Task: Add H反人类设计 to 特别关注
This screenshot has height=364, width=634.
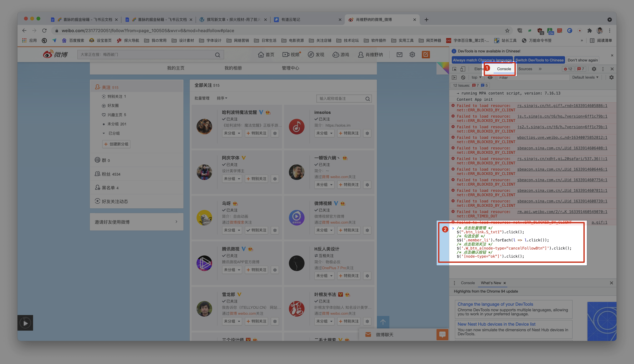Action: point(349,276)
